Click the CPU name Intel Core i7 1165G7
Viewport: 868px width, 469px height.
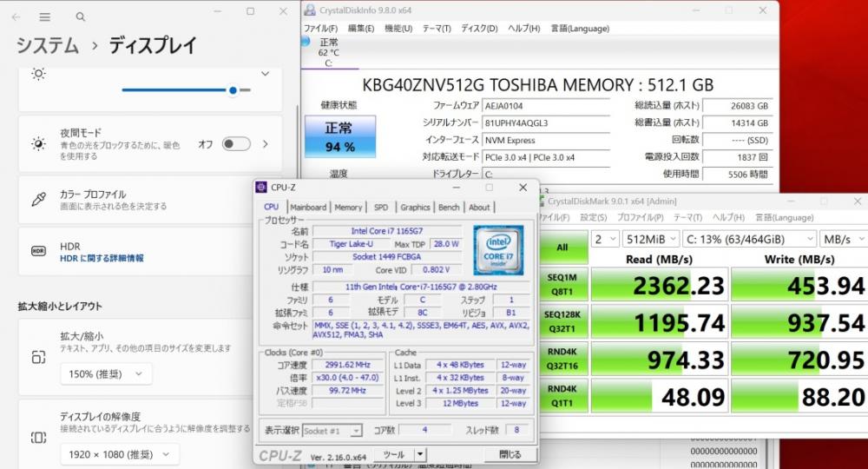[x=387, y=231]
